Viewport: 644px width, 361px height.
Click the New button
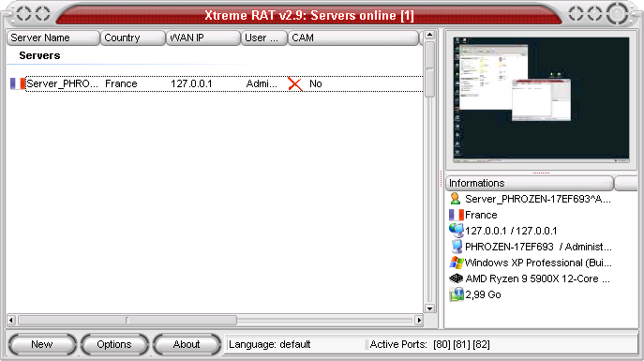[42, 344]
